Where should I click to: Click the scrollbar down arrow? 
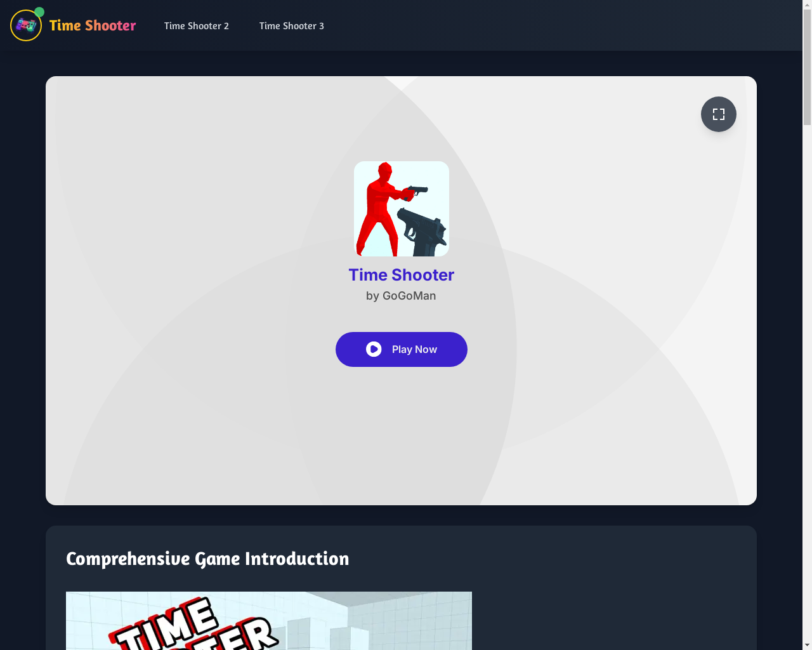click(x=807, y=645)
